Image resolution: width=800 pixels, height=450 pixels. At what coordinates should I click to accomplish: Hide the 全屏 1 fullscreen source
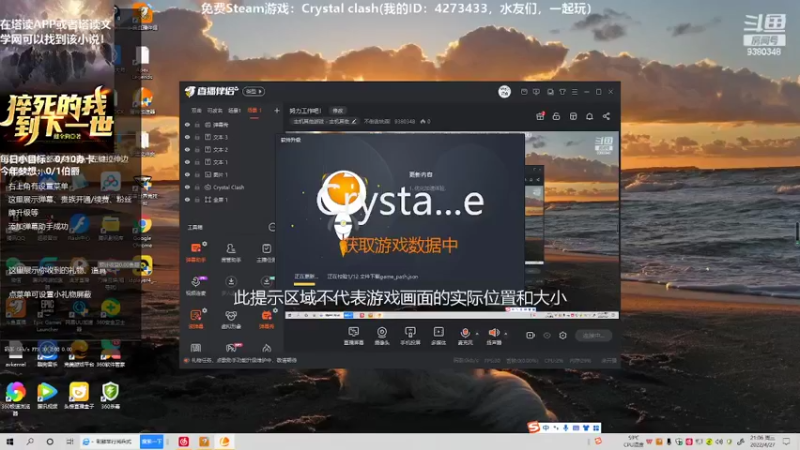point(187,199)
